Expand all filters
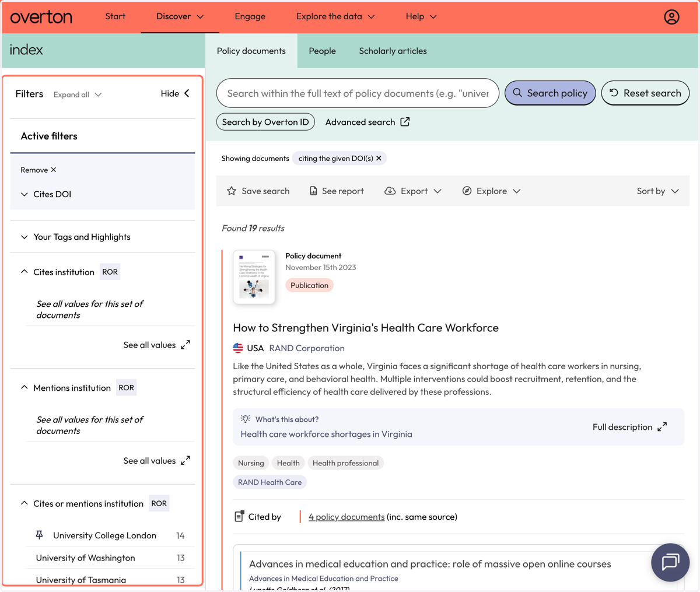Viewport: 700px width, 592px height. (x=78, y=94)
